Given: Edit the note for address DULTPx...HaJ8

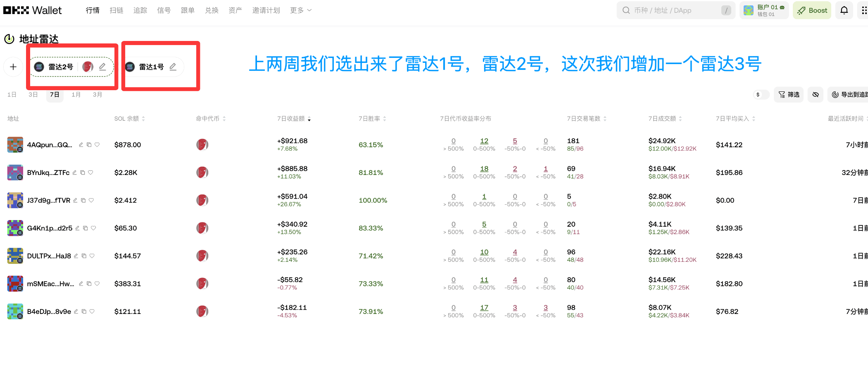Looking at the screenshot, I should (76, 256).
